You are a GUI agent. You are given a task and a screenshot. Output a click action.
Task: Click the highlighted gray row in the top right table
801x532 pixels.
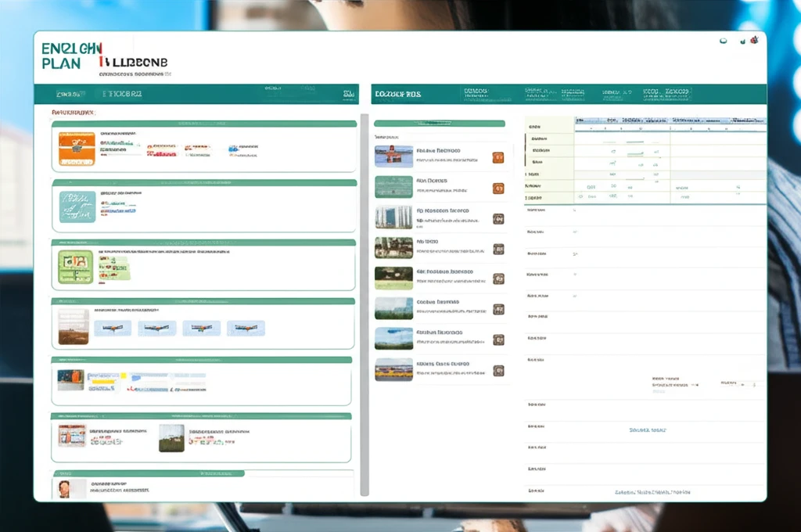click(x=645, y=174)
